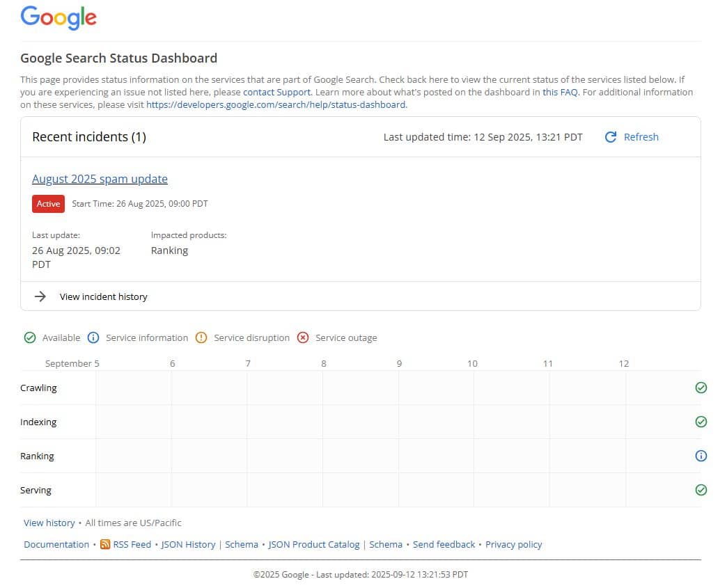Click the September 5 column header
The height and width of the screenshot is (588, 727).
click(x=72, y=364)
